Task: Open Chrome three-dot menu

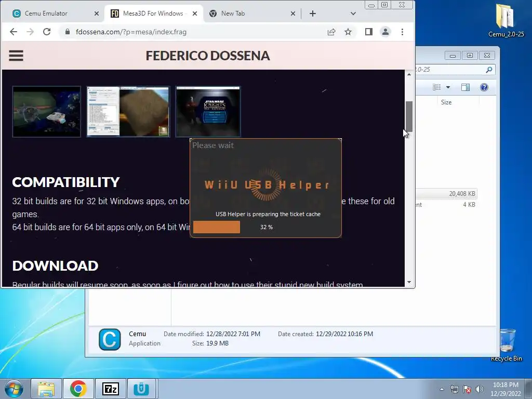Action: (x=403, y=32)
